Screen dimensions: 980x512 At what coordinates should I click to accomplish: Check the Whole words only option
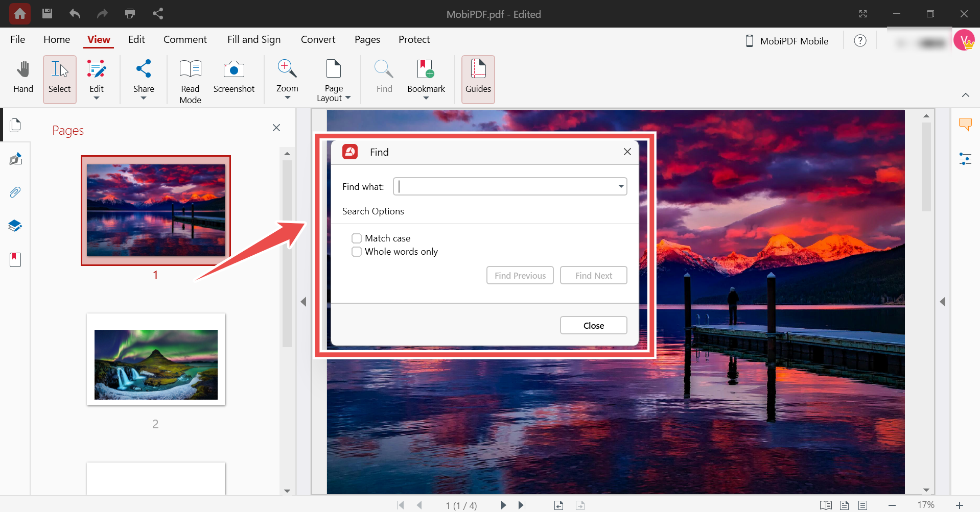coord(357,252)
